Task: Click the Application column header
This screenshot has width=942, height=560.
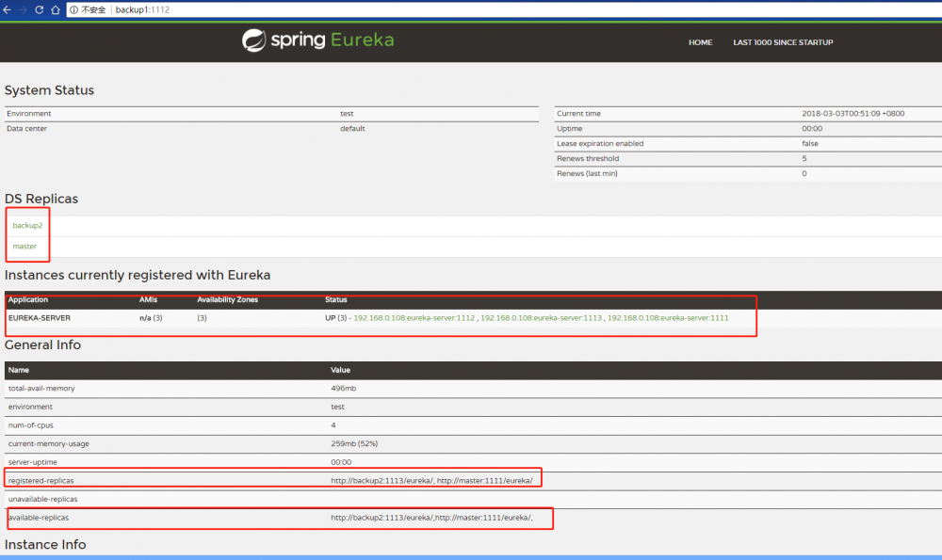Action: [x=27, y=299]
